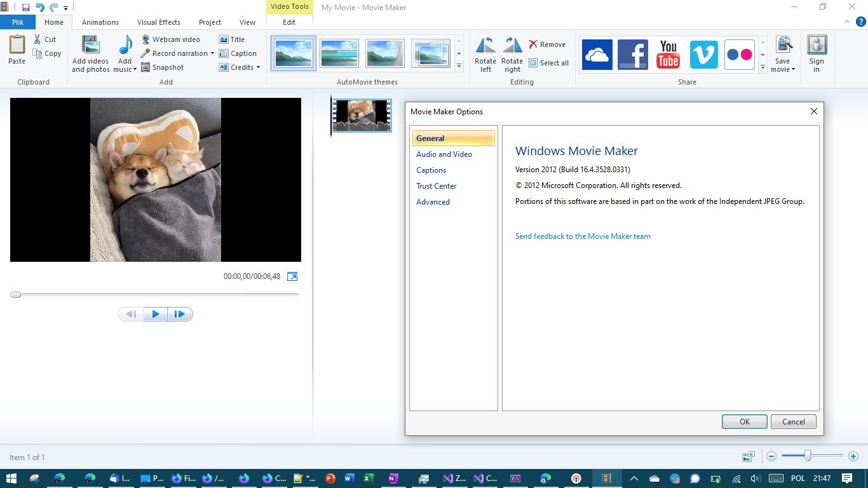Switch to the Animations ribbon tab

[x=100, y=22]
